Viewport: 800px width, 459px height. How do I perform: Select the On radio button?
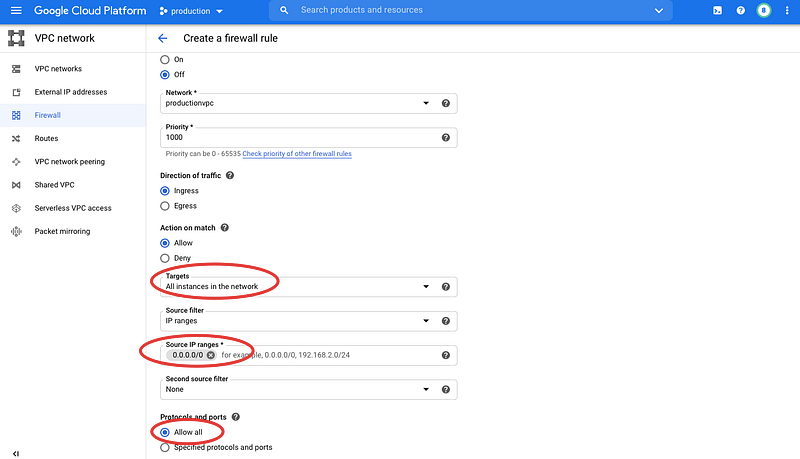point(165,60)
